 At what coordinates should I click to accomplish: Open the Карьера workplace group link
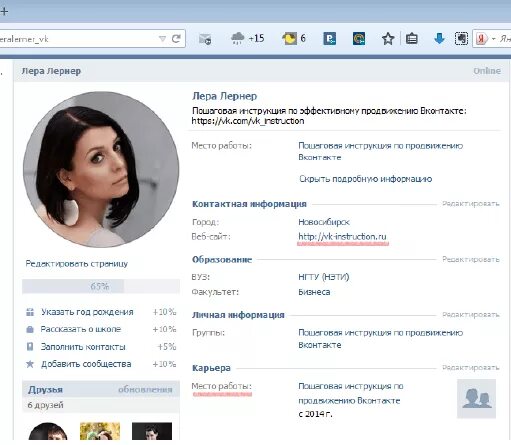coord(351,393)
